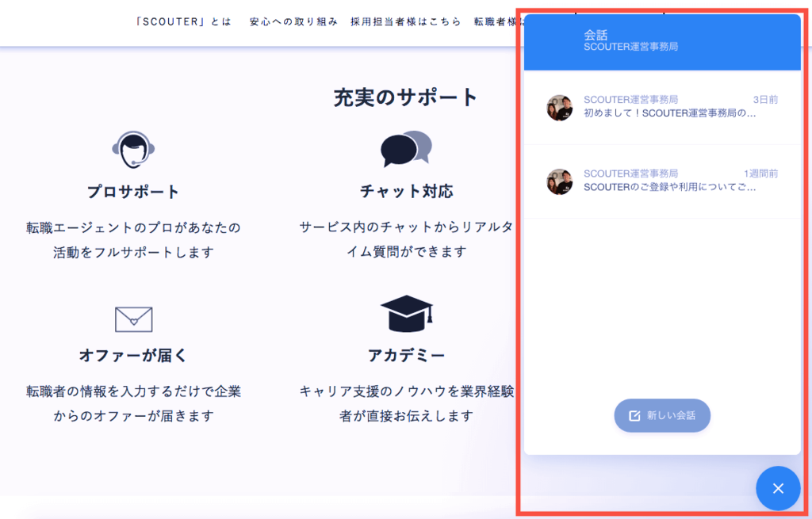The height and width of the screenshot is (519, 812).
Task: Click the チャット対応 speech bubbles icon
Action: coord(406,148)
